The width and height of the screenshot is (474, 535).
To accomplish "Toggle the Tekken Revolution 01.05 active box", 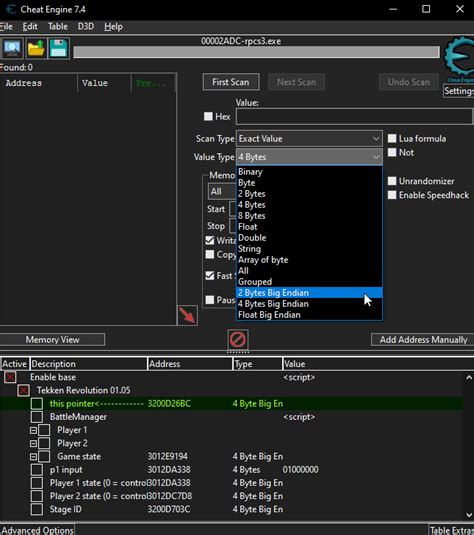I will [24, 390].
